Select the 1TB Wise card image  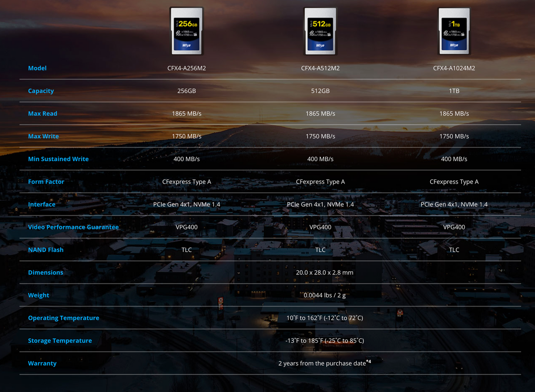coord(454,30)
